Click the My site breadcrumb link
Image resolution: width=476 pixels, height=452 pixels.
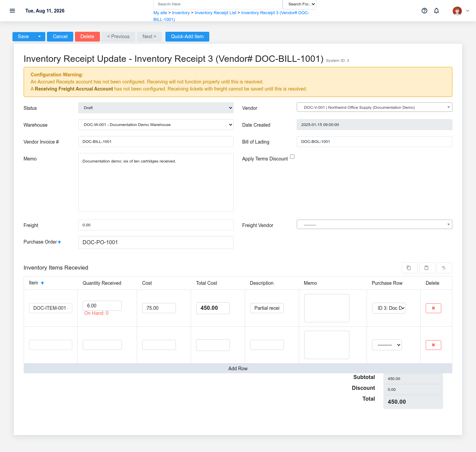pos(160,13)
